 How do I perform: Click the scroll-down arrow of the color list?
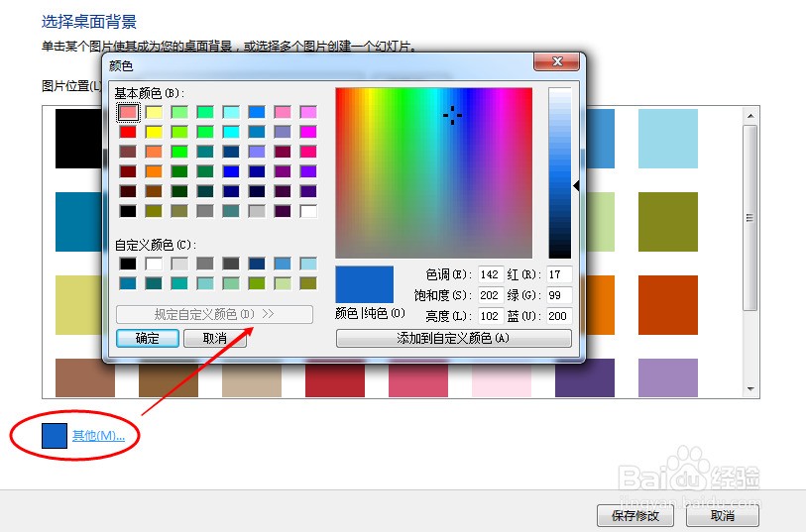(750, 388)
